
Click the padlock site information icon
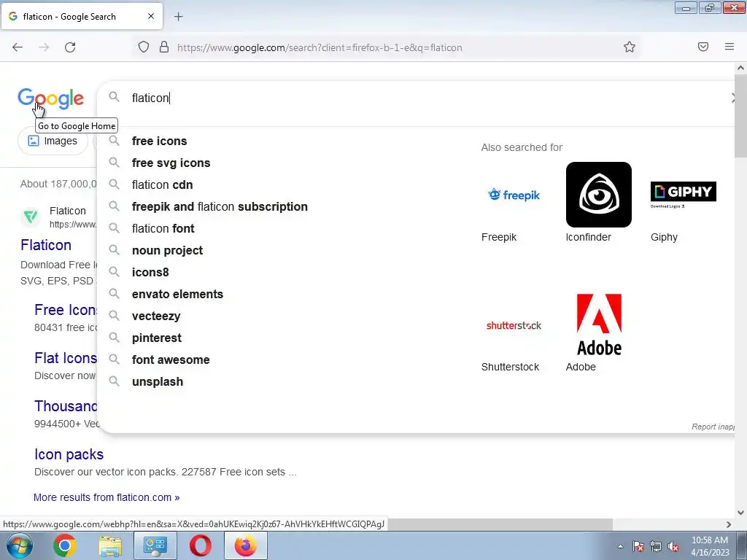(164, 47)
